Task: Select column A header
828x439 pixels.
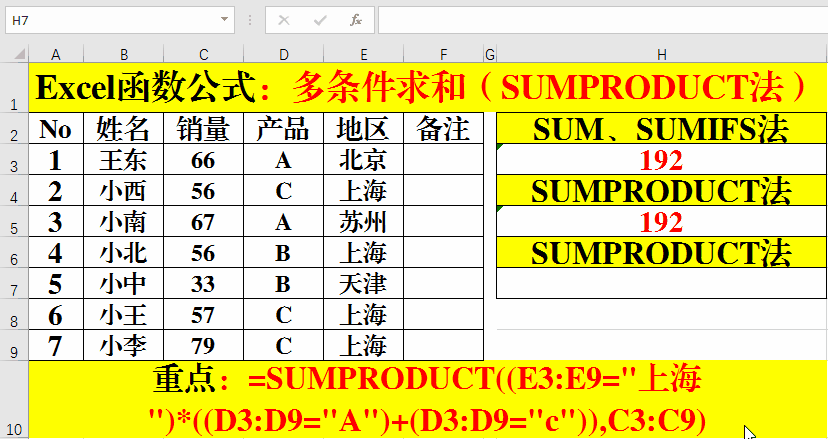Action: coord(55,54)
